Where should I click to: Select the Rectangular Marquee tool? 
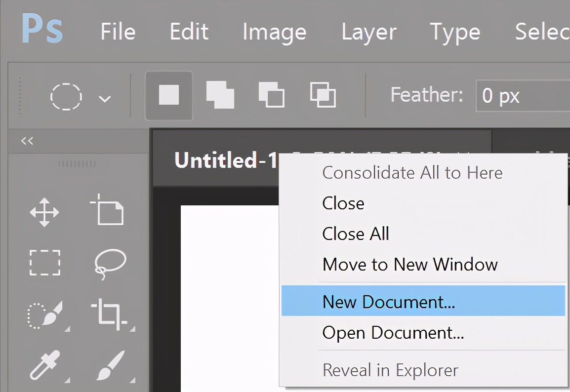(44, 263)
